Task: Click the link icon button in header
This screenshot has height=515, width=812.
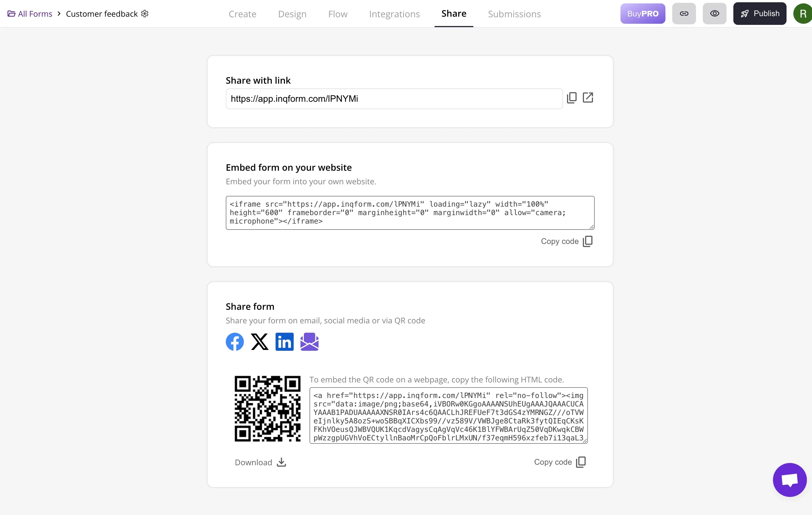Action: (684, 14)
